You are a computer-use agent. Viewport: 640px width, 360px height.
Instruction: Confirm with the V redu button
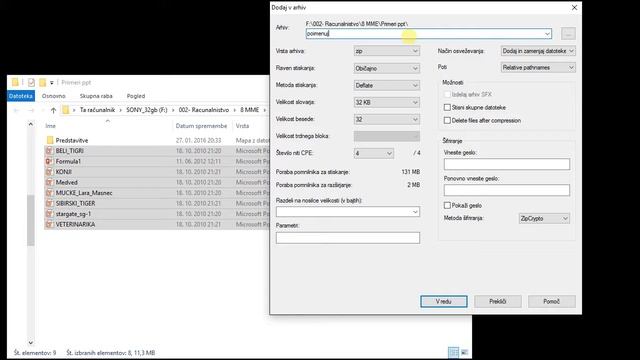(444, 302)
